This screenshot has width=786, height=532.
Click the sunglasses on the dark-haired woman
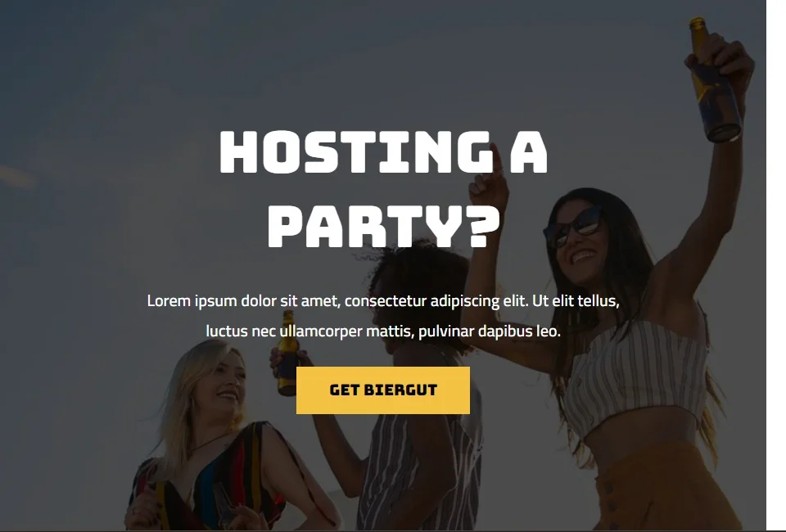pyautogui.click(x=574, y=227)
